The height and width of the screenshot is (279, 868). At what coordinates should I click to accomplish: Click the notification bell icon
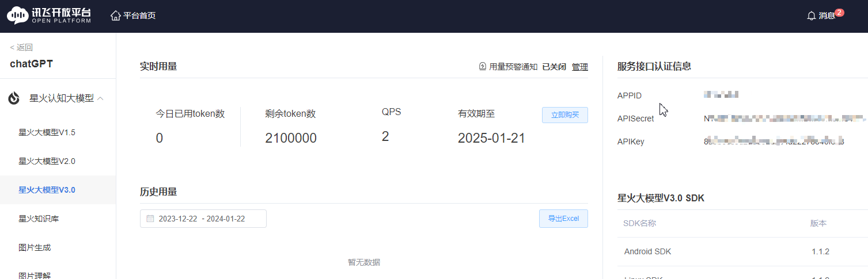pyautogui.click(x=812, y=16)
